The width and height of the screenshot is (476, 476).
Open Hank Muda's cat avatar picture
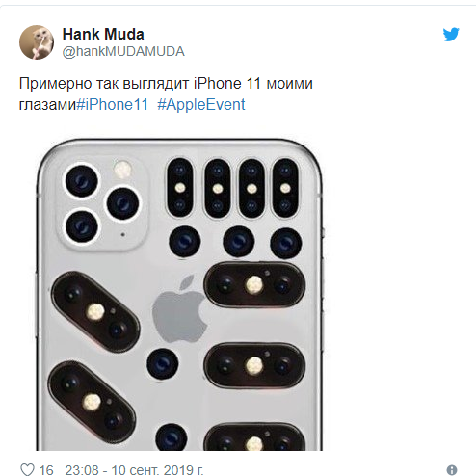point(37,42)
